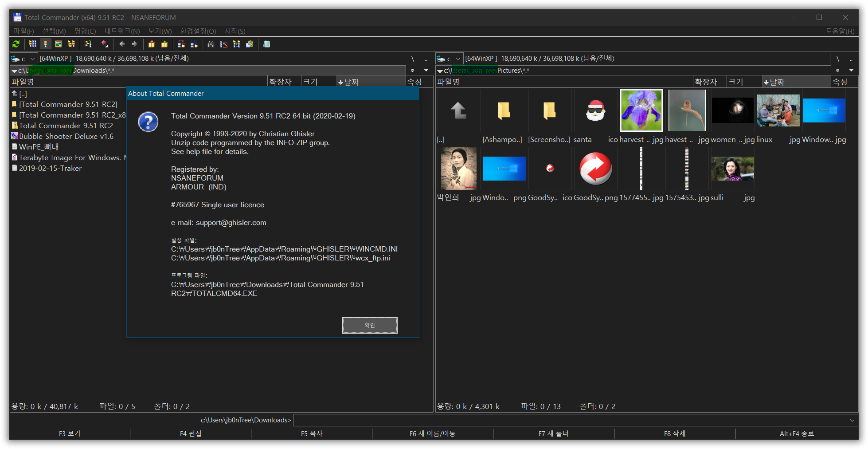
Task: Show directory tree toolbar icon
Action: coord(71,44)
